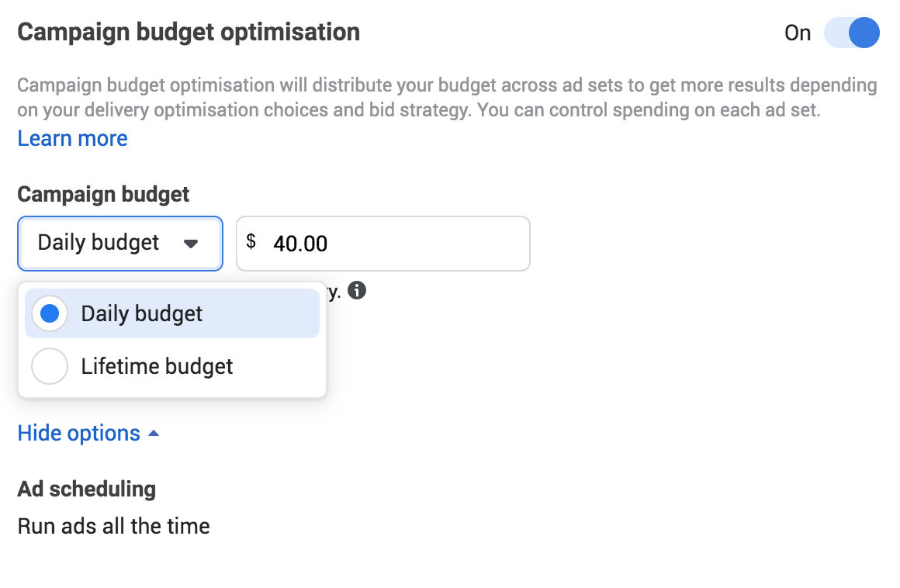The height and width of the screenshot is (588, 900).
Task: Select the Lifetime budget radio circle
Action: 49,366
